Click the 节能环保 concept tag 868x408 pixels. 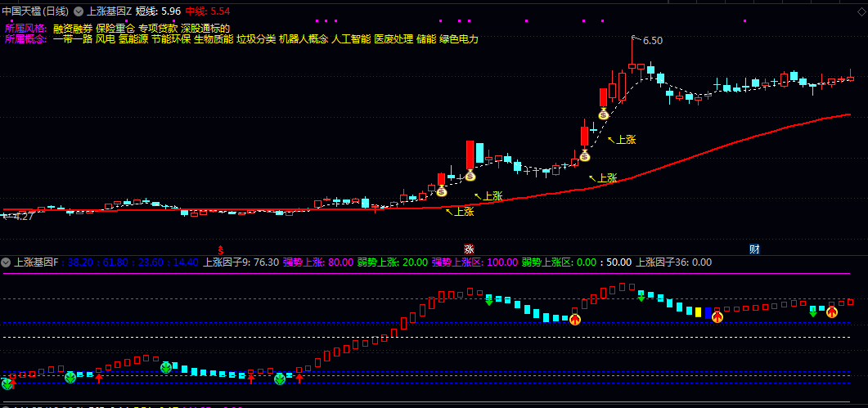coord(171,39)
